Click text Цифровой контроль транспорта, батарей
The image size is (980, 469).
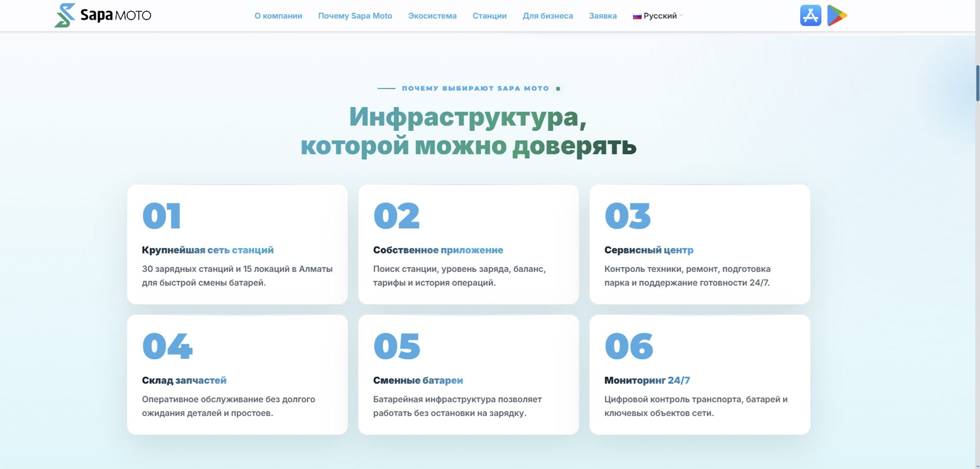coord(696,406)
